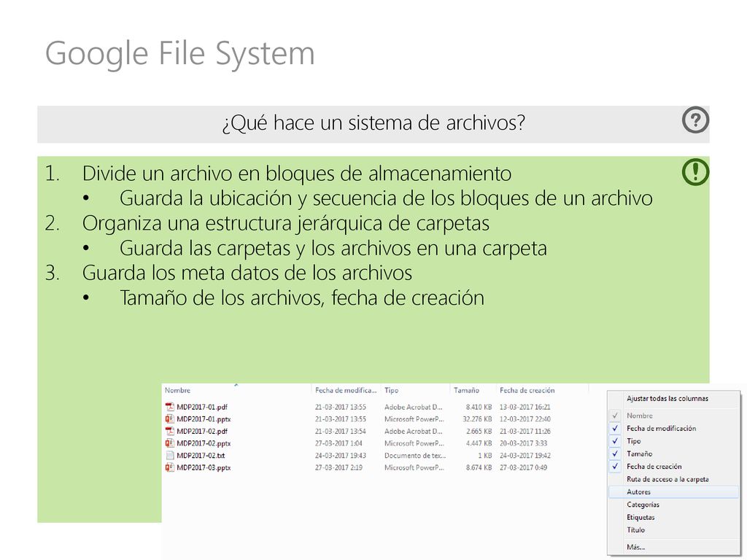This screenshot has height=560, width=747.
Task: Click line Divide un archivo en bloques de almacenamiento
Action: pyautogui.click(x=296, y=174)
